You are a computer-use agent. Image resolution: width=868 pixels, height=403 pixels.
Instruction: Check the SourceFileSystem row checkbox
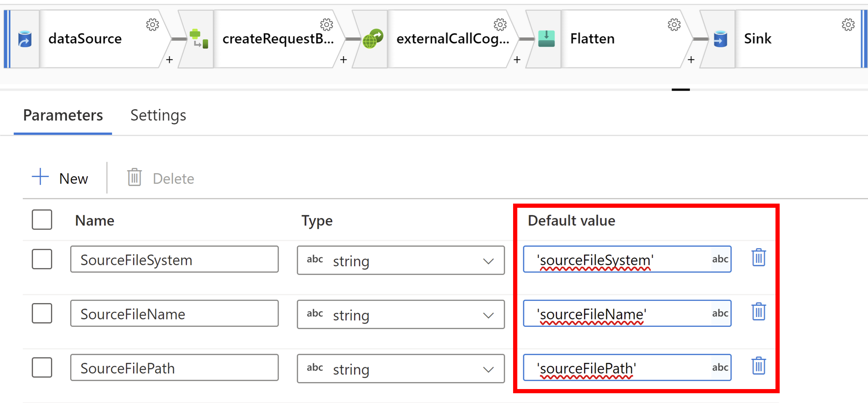(42, 259)
